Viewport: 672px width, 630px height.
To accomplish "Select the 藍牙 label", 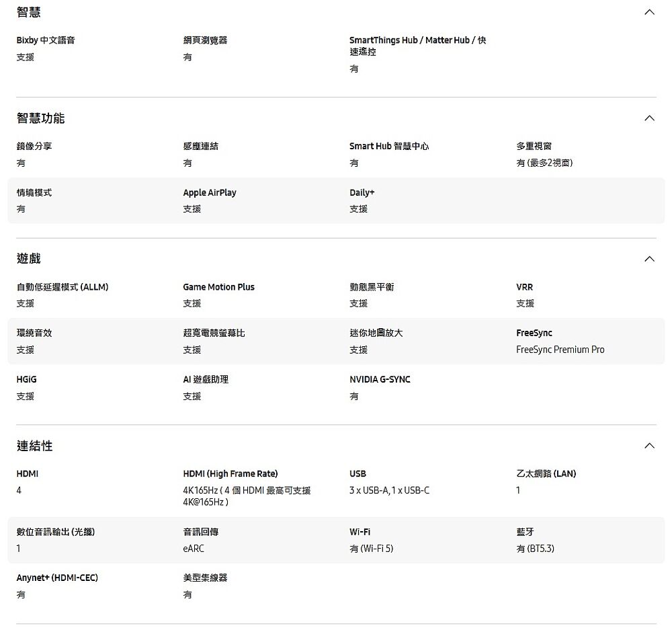I will tap(525, 532).
